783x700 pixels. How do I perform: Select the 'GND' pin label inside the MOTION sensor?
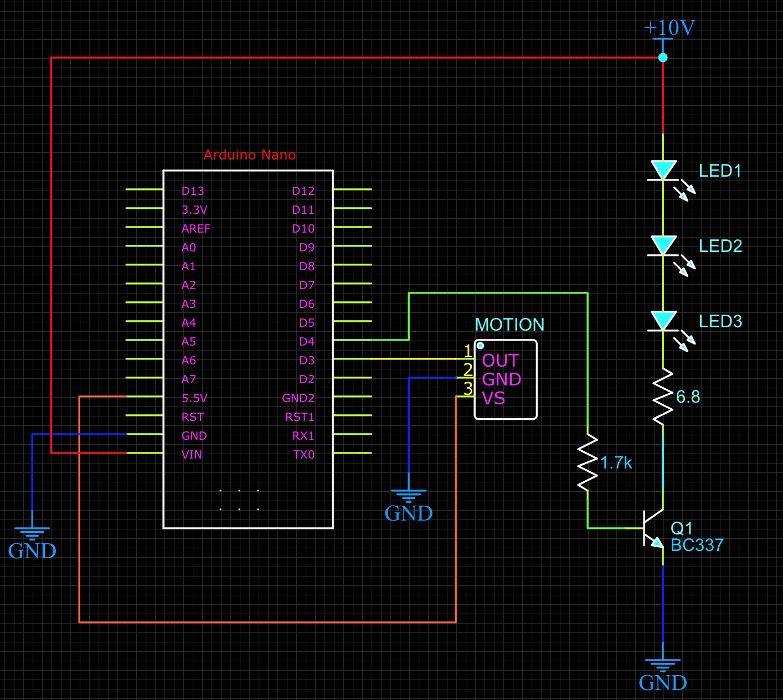(x=502, y=379)
